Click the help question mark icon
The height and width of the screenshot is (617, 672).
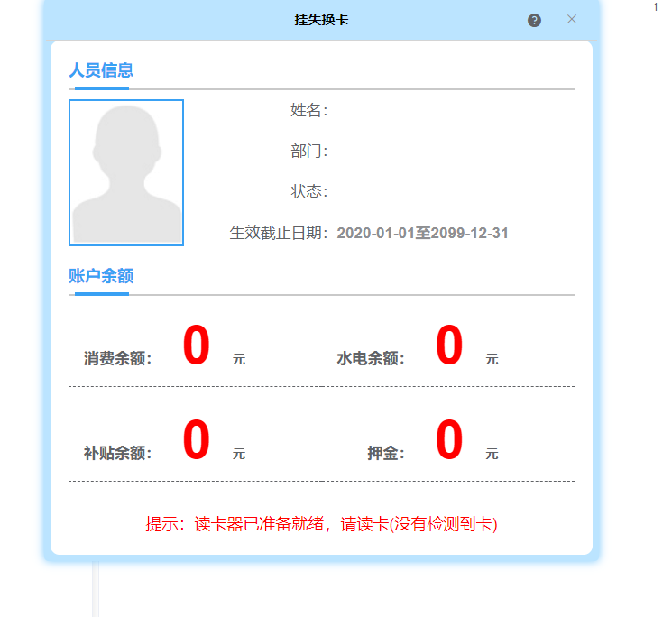534,20
